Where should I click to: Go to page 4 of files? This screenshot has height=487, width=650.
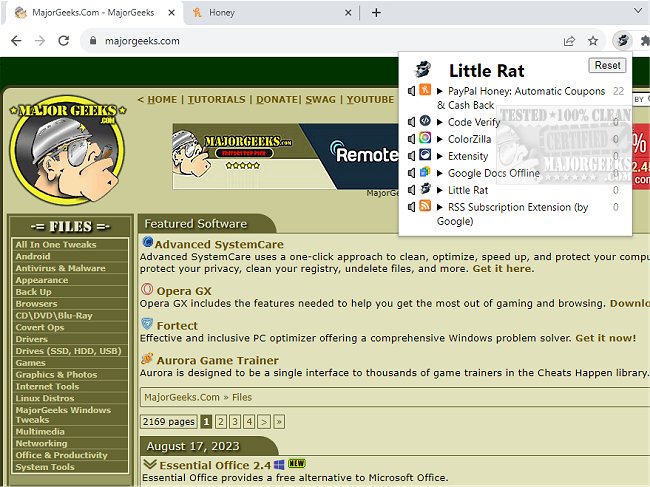(249, 422)
